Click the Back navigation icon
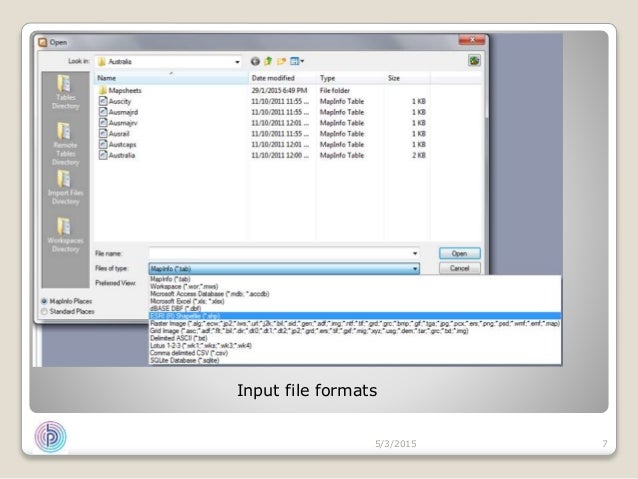 coord(255,61)
